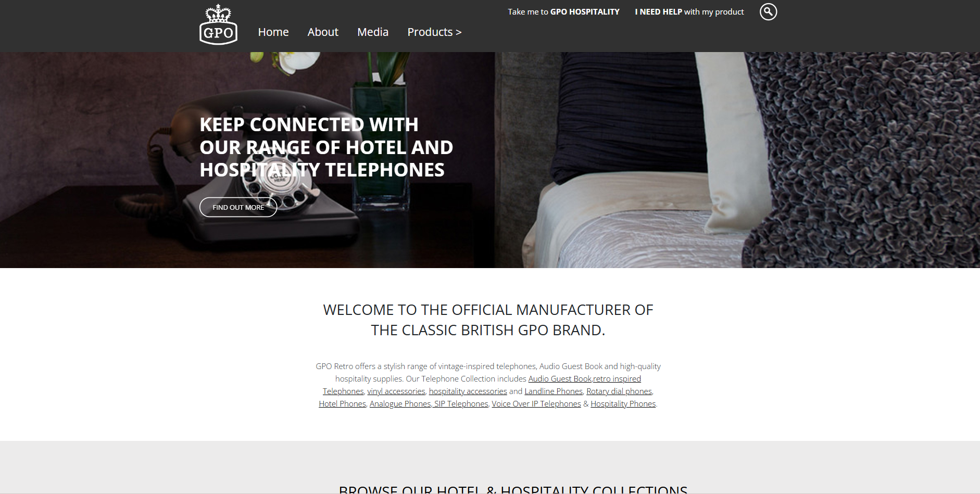
Task: Click the GPO crown logo
Action: click(218, 24)
